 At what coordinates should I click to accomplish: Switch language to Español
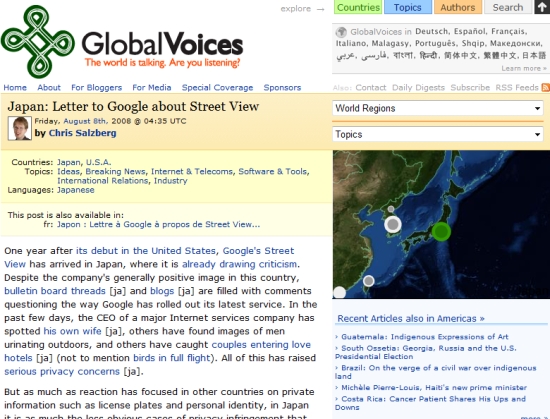point(470,31)
